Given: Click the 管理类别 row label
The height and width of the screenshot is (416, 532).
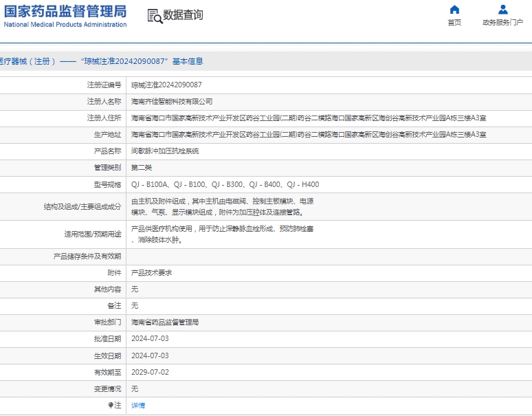Looking at the screenshot, I should 107,168.
